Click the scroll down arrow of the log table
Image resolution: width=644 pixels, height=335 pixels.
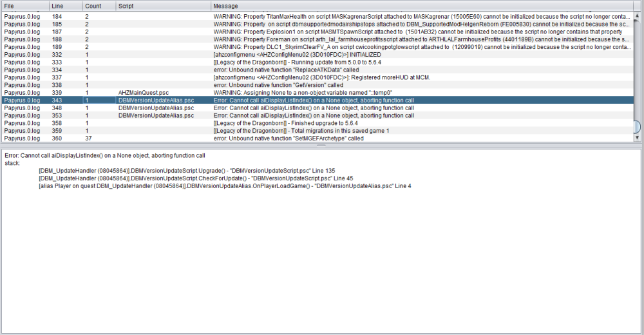point(637,138)
